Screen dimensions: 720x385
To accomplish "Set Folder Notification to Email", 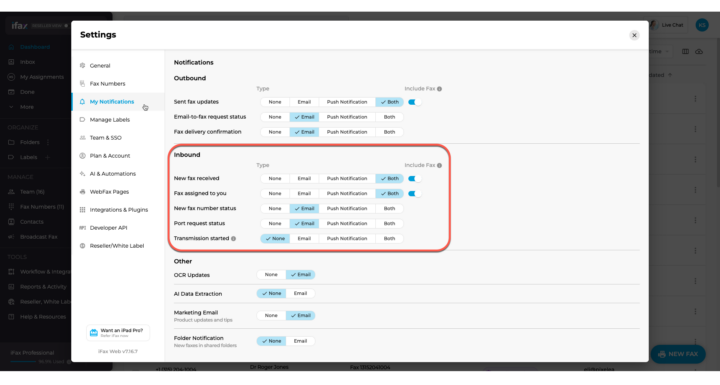I will point(300,341).
